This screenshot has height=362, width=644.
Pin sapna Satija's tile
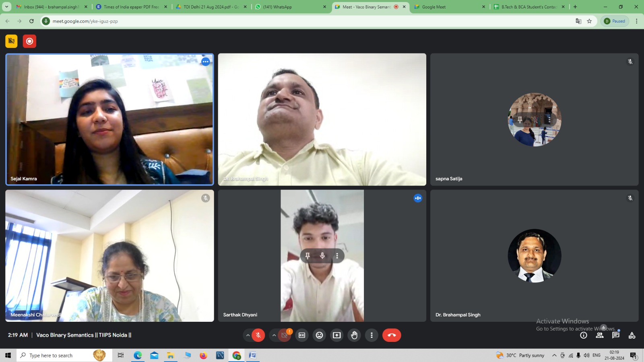(520, 119)
